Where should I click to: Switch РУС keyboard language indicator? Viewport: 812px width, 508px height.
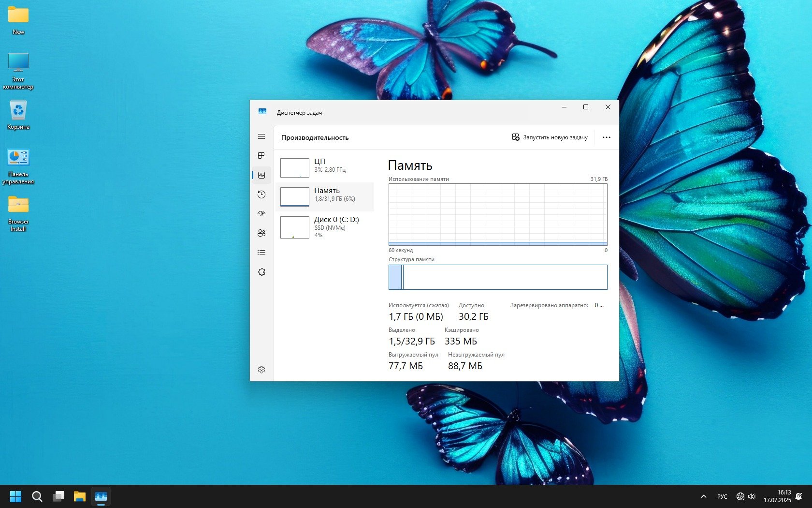tap(722, 496)
